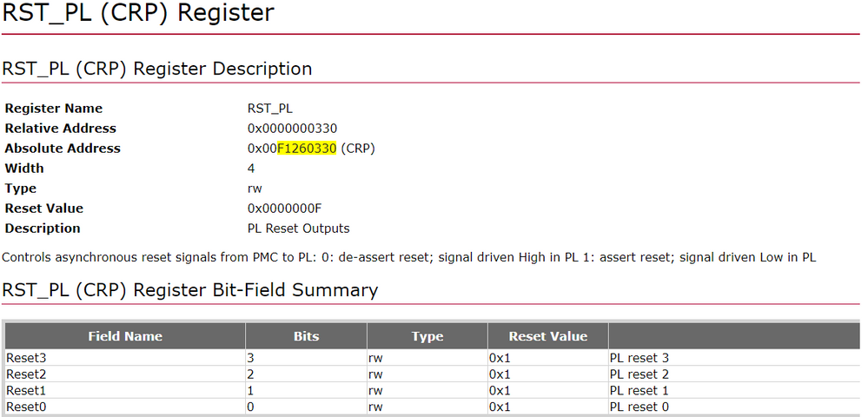Click the paragraph about asynchronous reset signals
The width and height of the screenshot is (868, 417).
[409, 257]
